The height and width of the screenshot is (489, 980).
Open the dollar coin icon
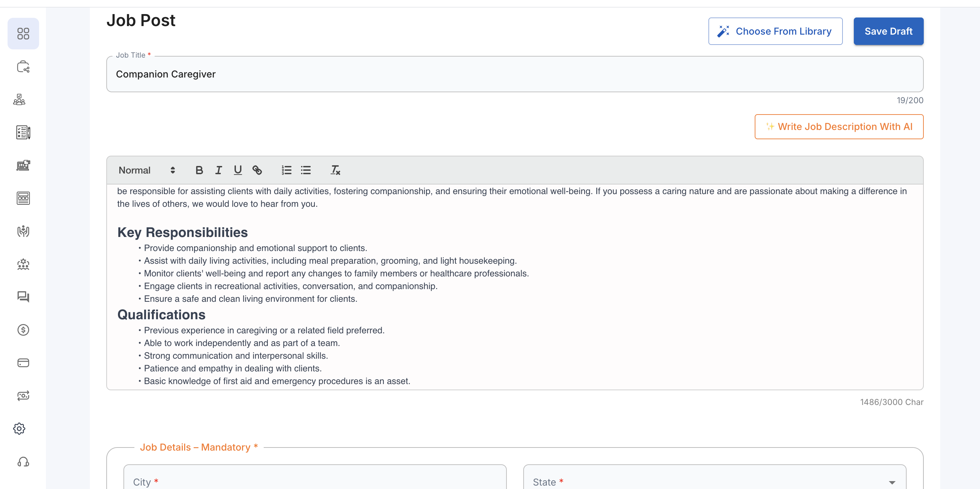pyautogui.click(x=23, y=330)
